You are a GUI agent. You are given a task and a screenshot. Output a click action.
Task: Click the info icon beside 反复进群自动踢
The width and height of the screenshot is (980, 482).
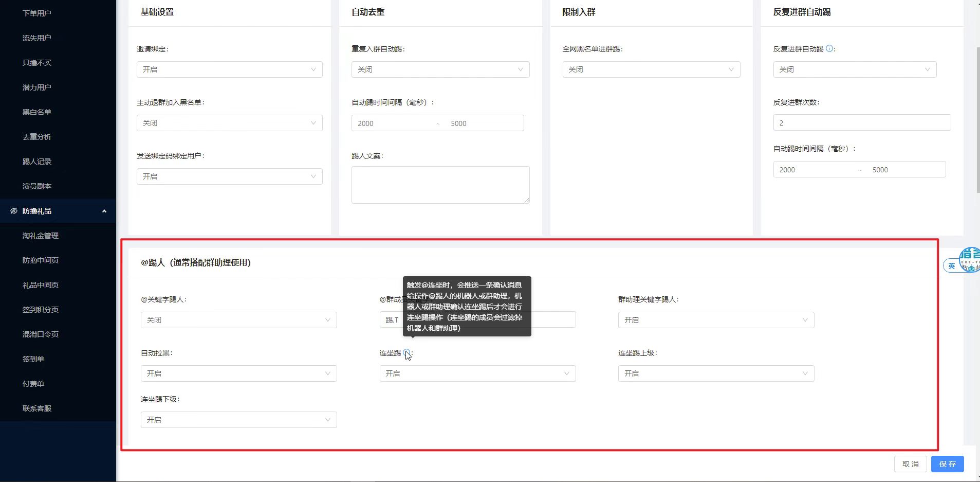pyautogui.click(x=829, y=49)
